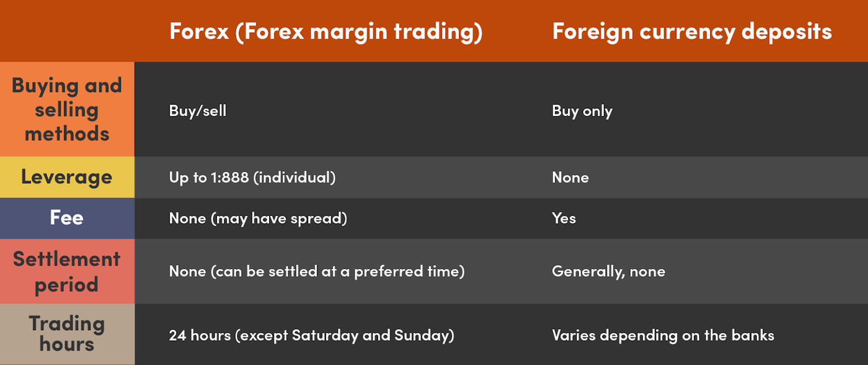
Task: Click the 'Up to 1:888' leverage text
Action: click(x=210, y=178)
